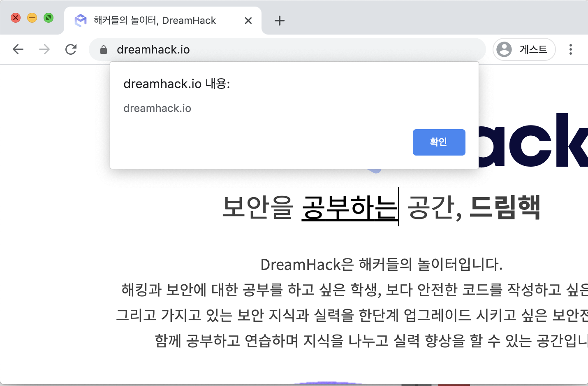
Task: Click the paragraph line starting '해킹과 보안에 대한'
Action: click(354, 290)
